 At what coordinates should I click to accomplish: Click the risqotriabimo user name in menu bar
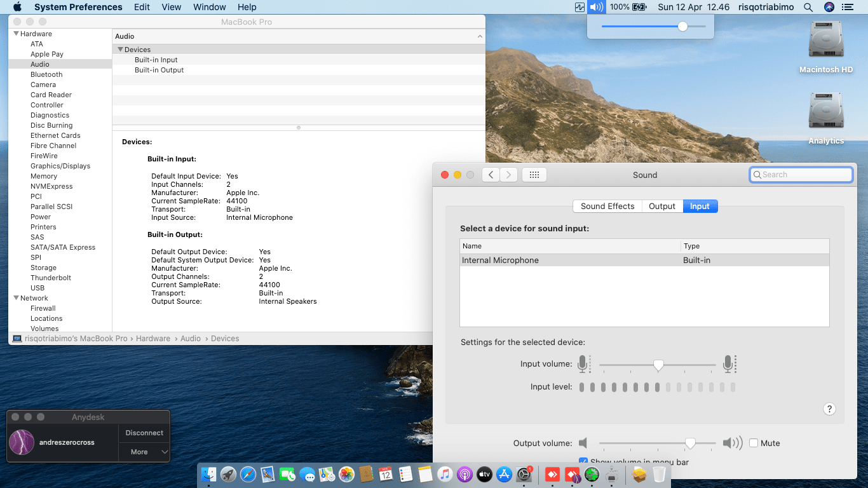click(765, 7)
